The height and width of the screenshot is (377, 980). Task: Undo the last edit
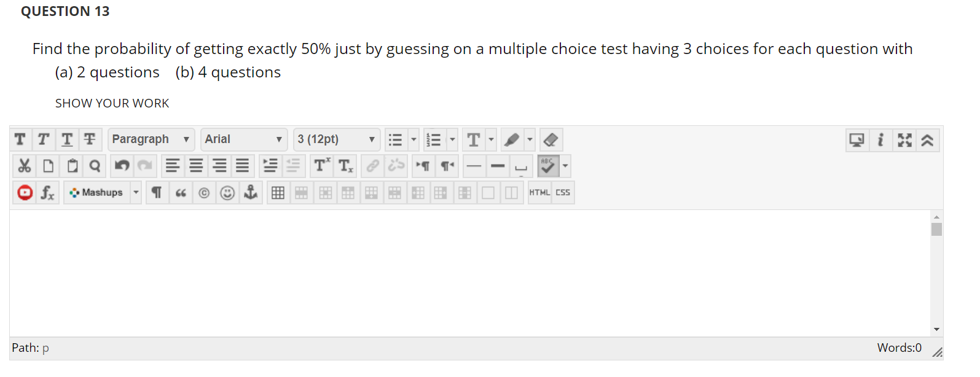[122, 166]
